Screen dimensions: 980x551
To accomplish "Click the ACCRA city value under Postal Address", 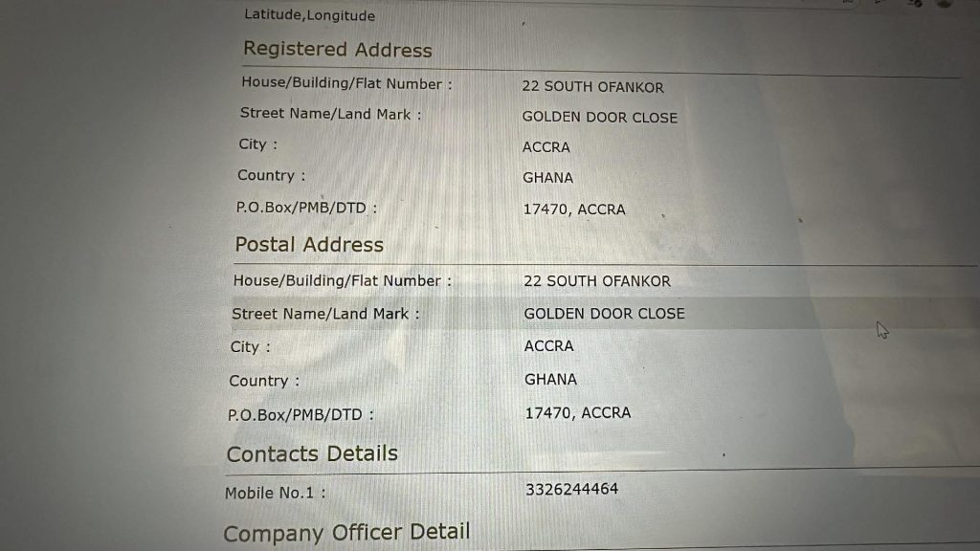I will click(548, 346).
